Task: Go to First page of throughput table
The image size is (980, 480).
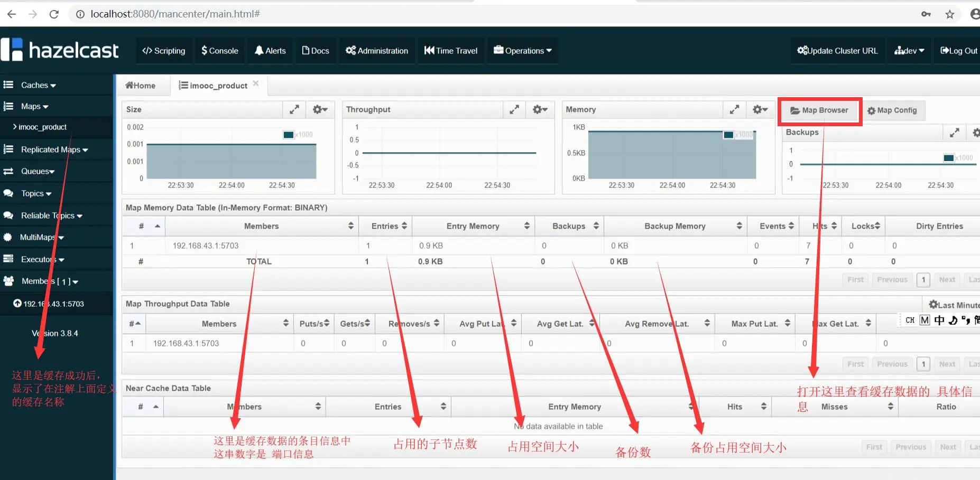Action: click(855, 364)
